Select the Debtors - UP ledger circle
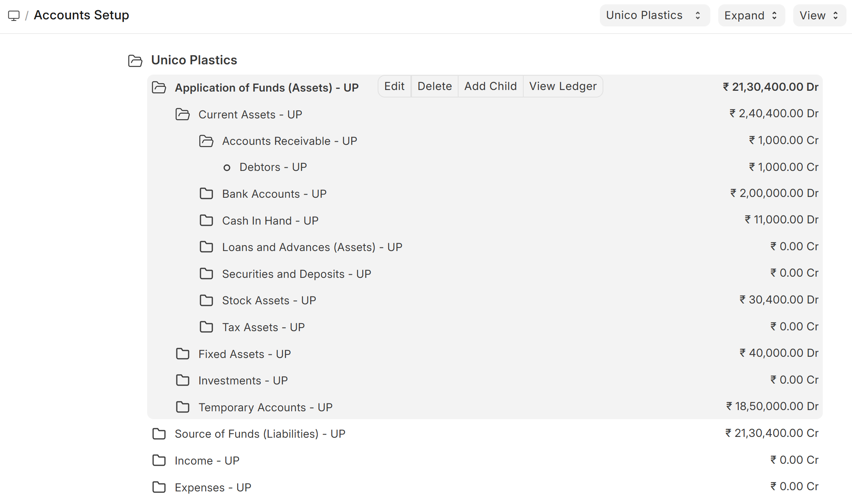Image resolution: width=852 pixels, height=504 pixels. click(x=227, y=167)
